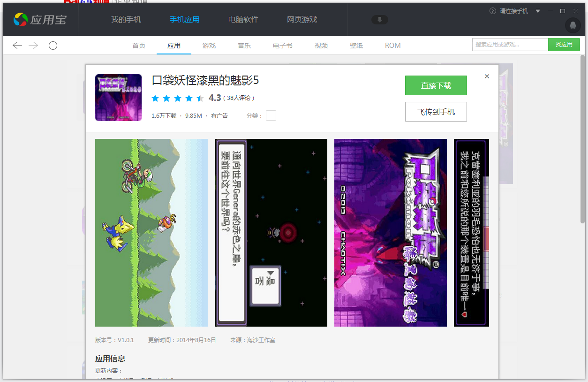This screenshot has width=588, height=382.
Task: Select ROM in the sub navigation
Action: click(393, 46)
